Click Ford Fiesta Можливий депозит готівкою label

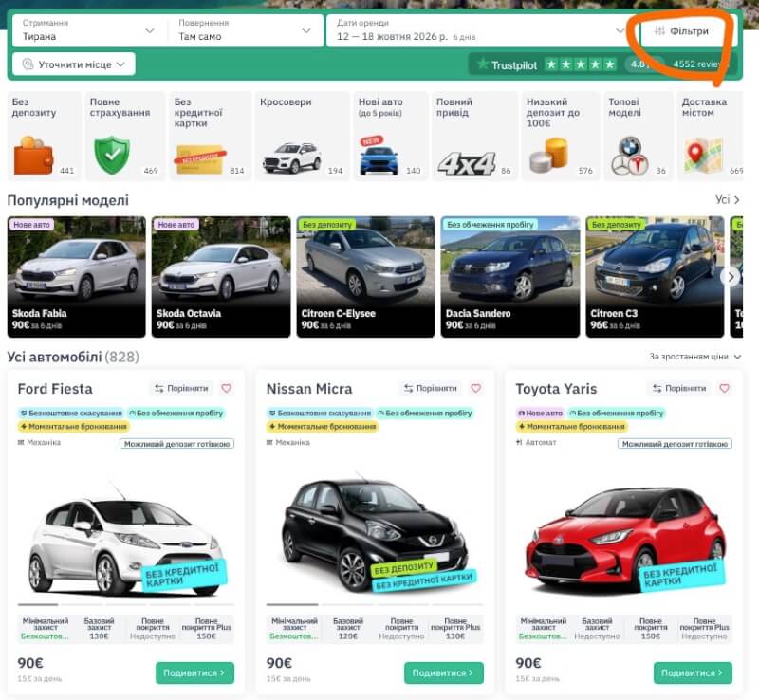click(177, 444)
